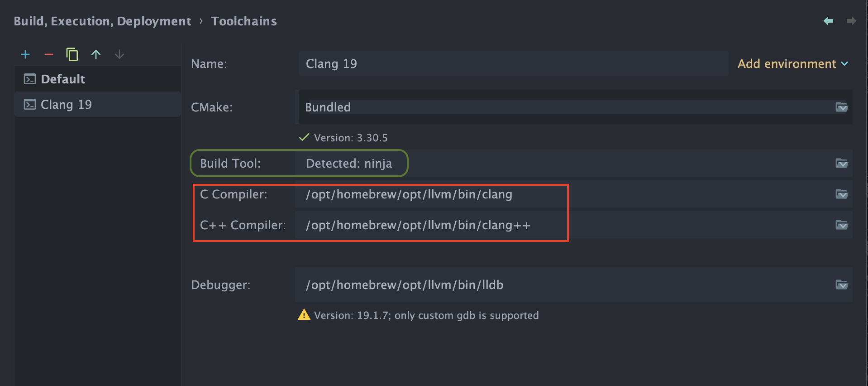868x386 pixels.
Task: Browse for Debugger path
Action: (841, 285)
